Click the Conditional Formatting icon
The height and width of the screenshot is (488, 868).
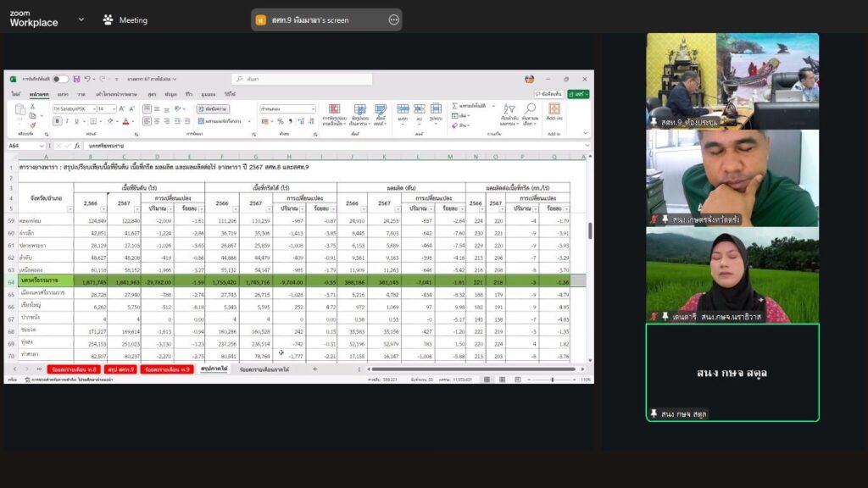pyautogui.click(x=334, y=110)
